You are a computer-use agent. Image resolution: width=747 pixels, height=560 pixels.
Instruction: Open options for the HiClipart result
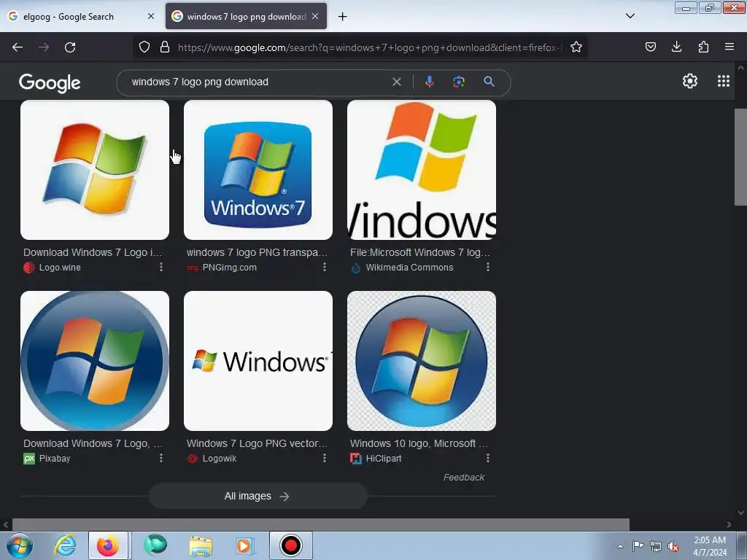[488, 458]
